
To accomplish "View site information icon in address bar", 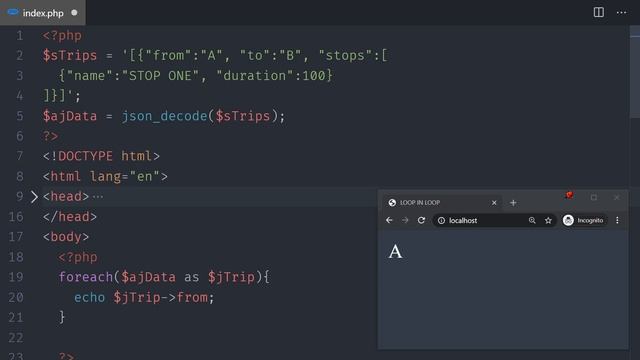I will 441,220.
